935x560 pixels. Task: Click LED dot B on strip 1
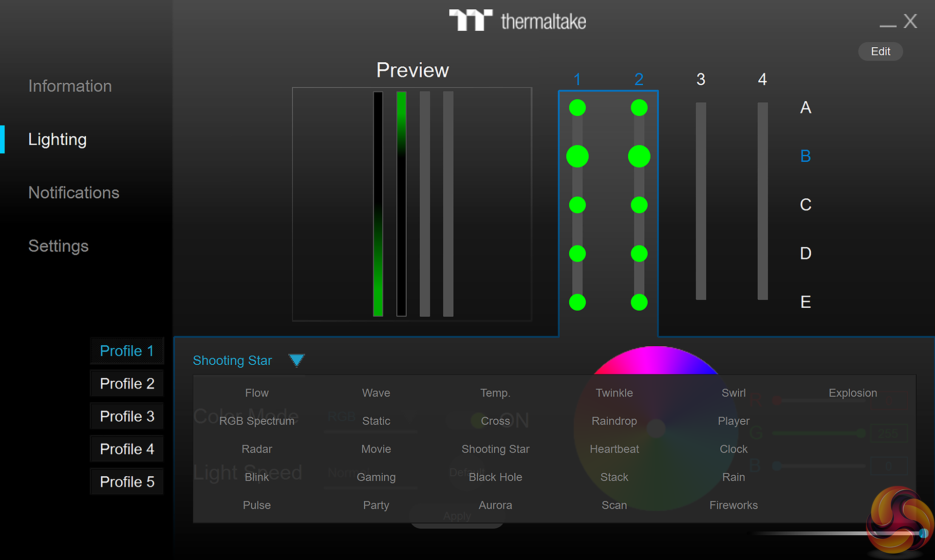[x=577, y=156]
